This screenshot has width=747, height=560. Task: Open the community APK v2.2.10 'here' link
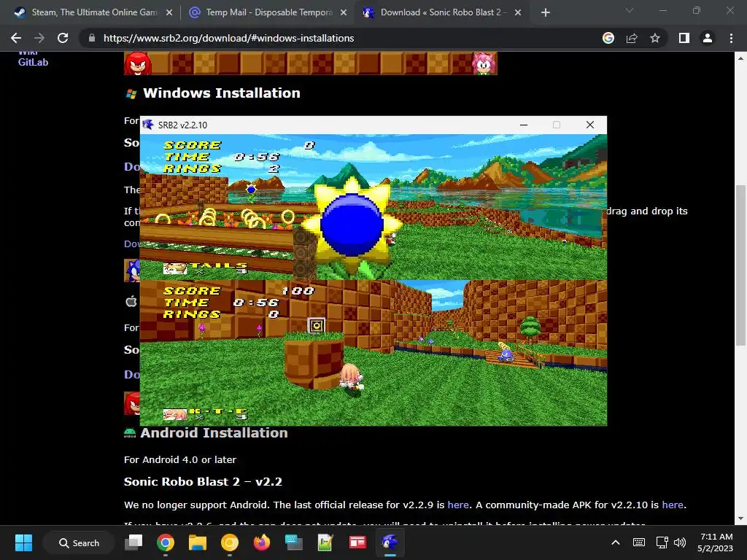pyautogui.click(x=672, y=505)
